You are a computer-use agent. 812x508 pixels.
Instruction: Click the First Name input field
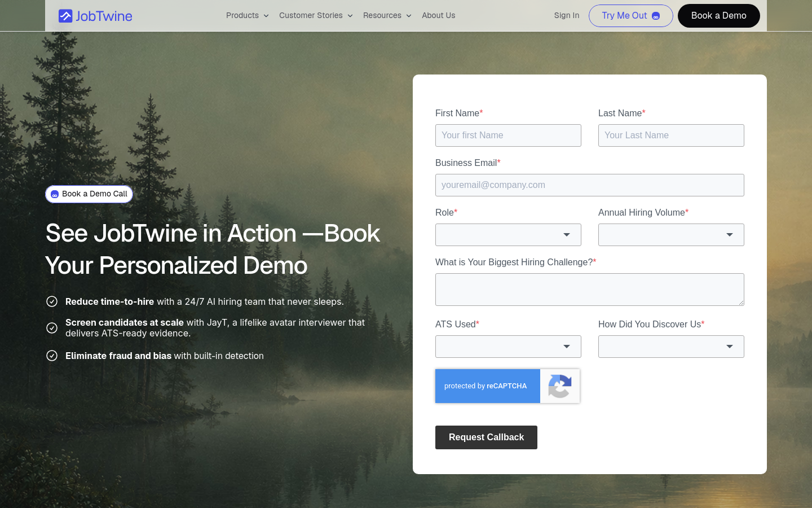[x=508, y=135]
